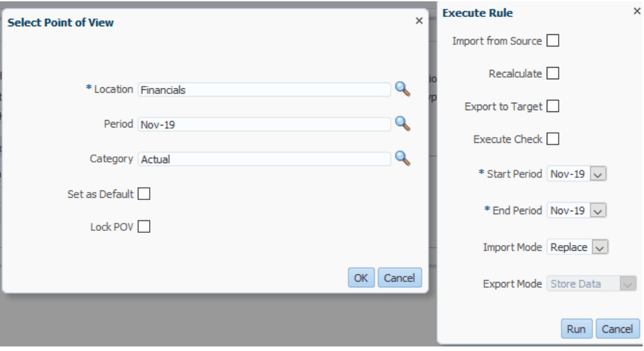Image resolution: width=644 pixels, height=351 pixels.
Task: Toggle the Execute Check checkbox
Action: point(553,140)
